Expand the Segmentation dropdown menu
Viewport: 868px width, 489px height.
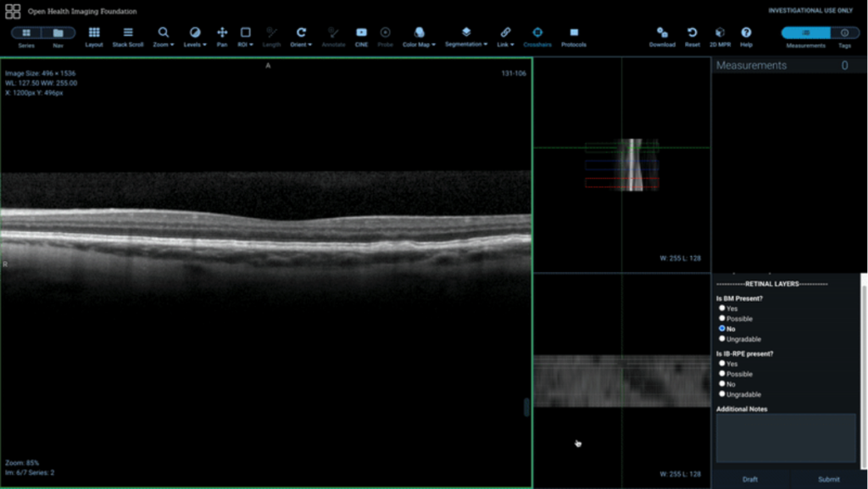[466, 35]
